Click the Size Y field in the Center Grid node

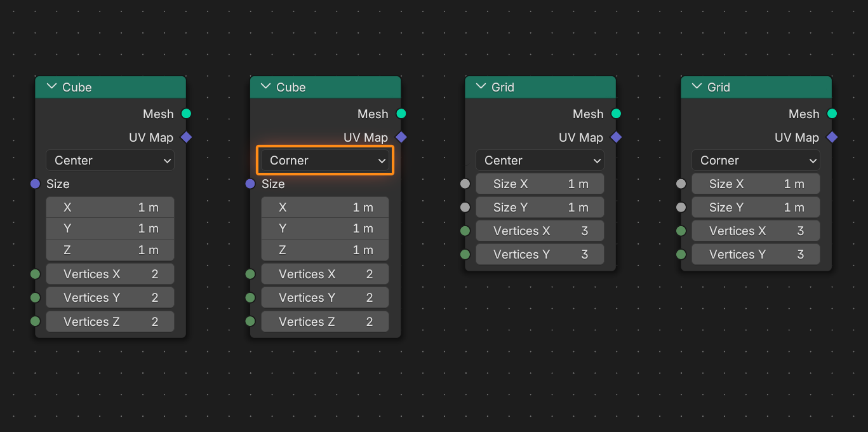coord(540,208)
